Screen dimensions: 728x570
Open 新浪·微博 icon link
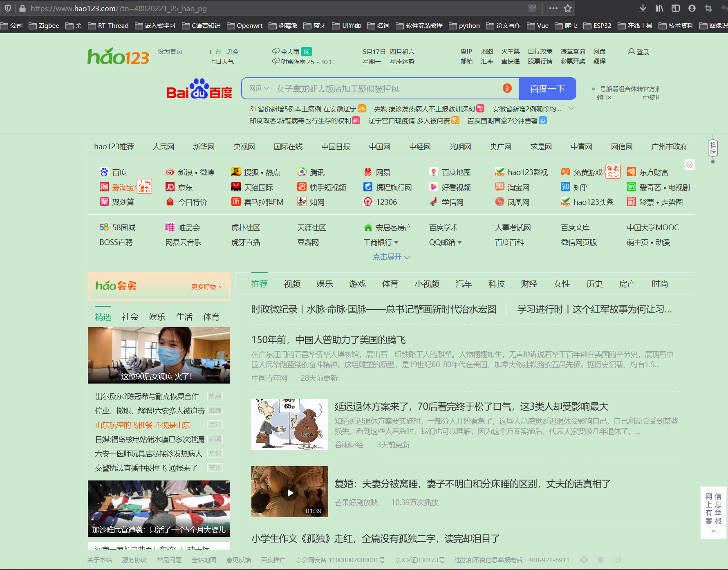(170, 172)
